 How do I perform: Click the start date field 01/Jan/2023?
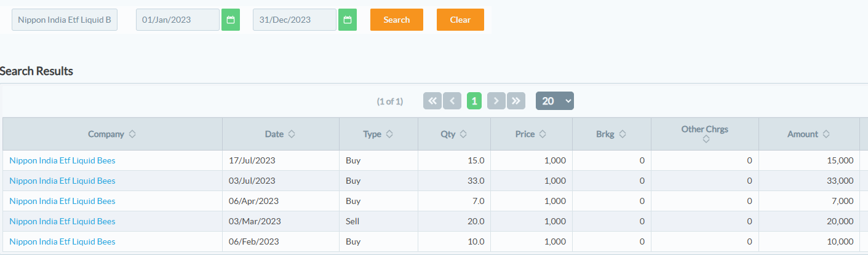point(178,20)
